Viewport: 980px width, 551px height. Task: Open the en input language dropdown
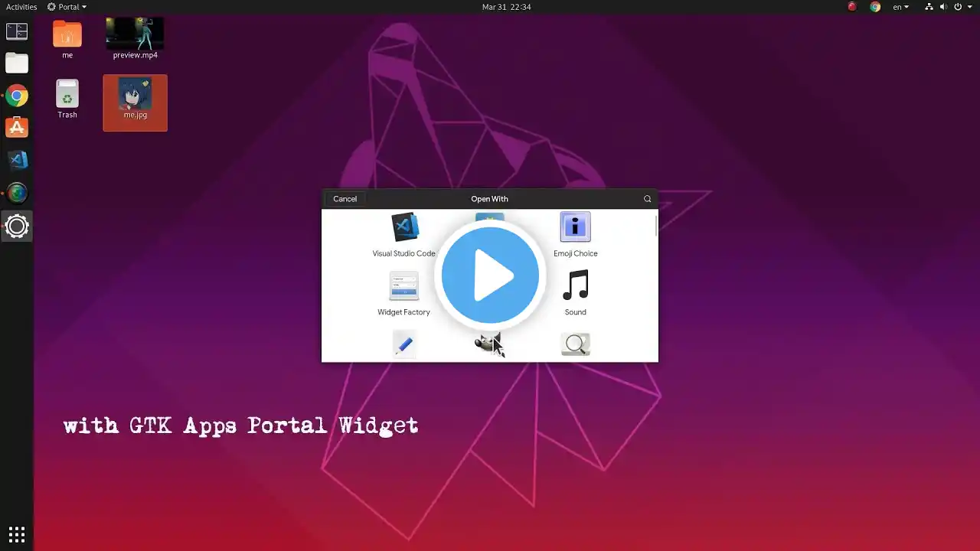pyautogui.click(x=901, y=7)
